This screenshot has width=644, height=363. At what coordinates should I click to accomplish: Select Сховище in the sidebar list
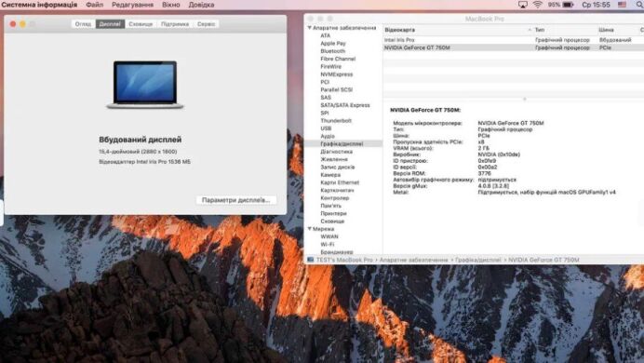click(332, 222)
